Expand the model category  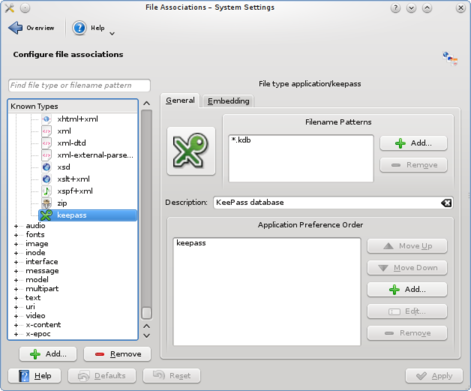pyautogui.click(x=16, y=280)
